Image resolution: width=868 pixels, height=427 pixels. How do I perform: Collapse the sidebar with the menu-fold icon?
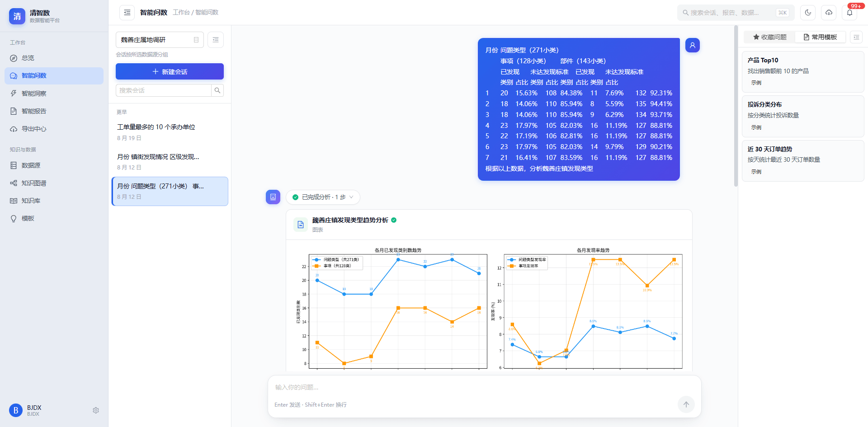(x=127, y=13)
